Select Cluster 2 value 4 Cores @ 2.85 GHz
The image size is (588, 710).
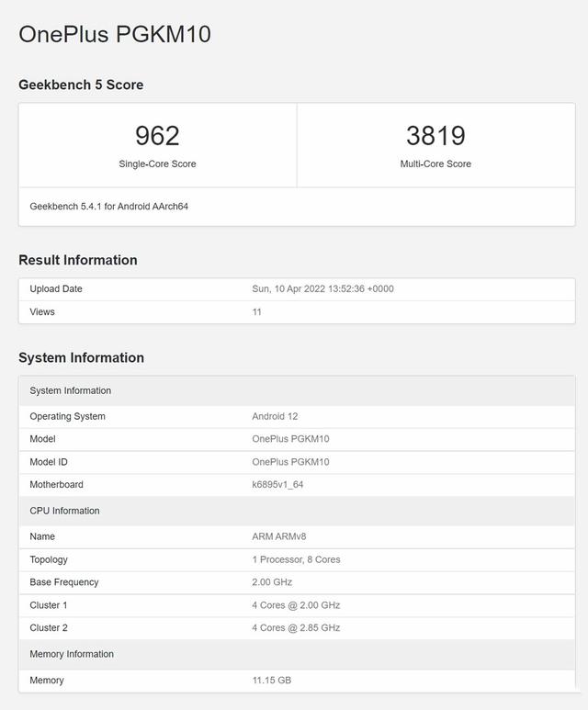(x=296, y=628)
